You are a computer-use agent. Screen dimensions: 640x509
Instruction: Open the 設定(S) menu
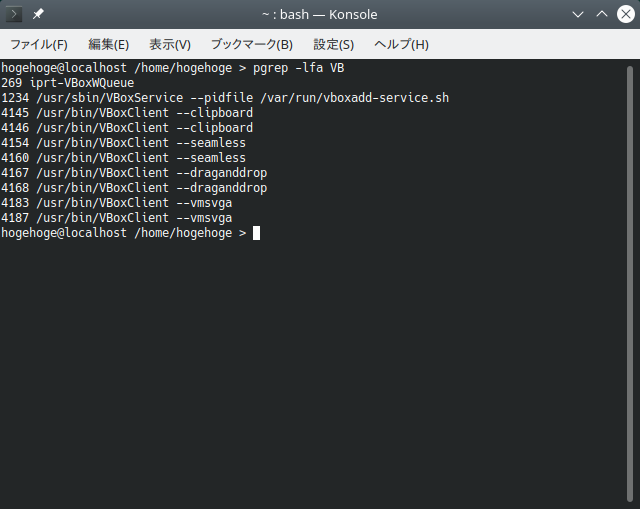(333, 44)
